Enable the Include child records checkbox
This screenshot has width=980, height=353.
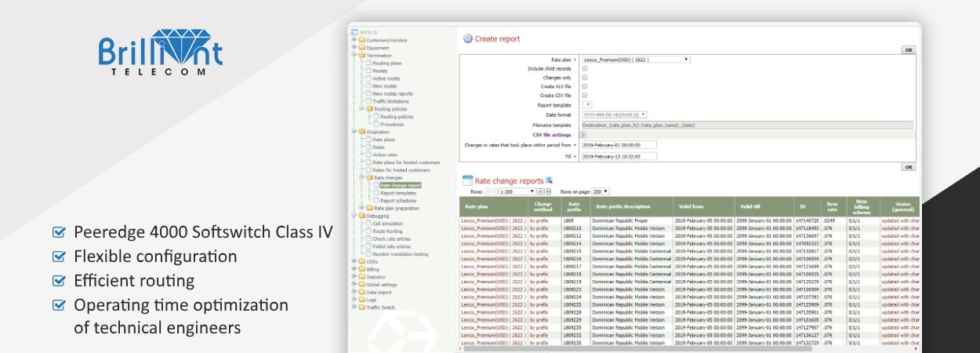pos(584,68)
